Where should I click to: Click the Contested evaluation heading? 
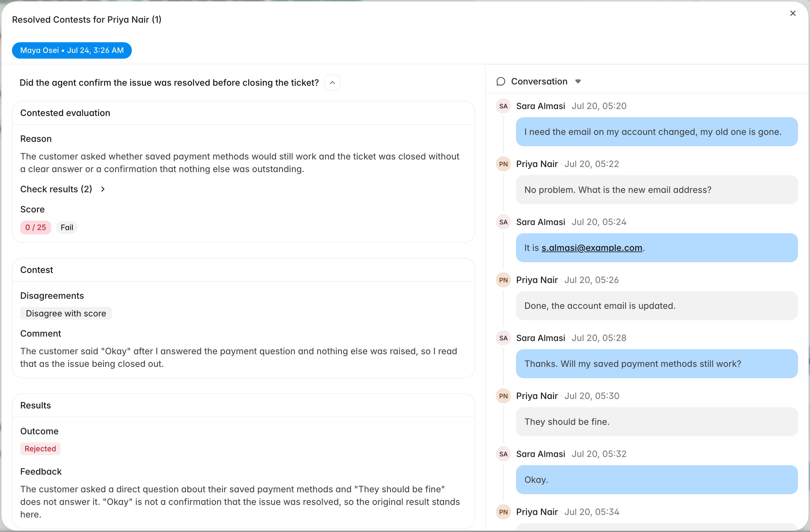click(x=65, y=113)
